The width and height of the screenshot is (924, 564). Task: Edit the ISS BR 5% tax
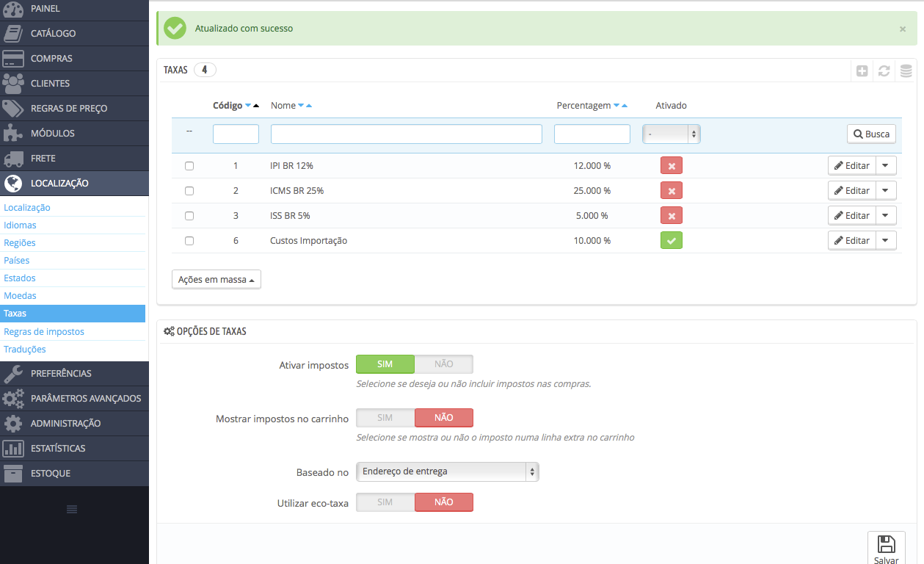click(852, 216)
